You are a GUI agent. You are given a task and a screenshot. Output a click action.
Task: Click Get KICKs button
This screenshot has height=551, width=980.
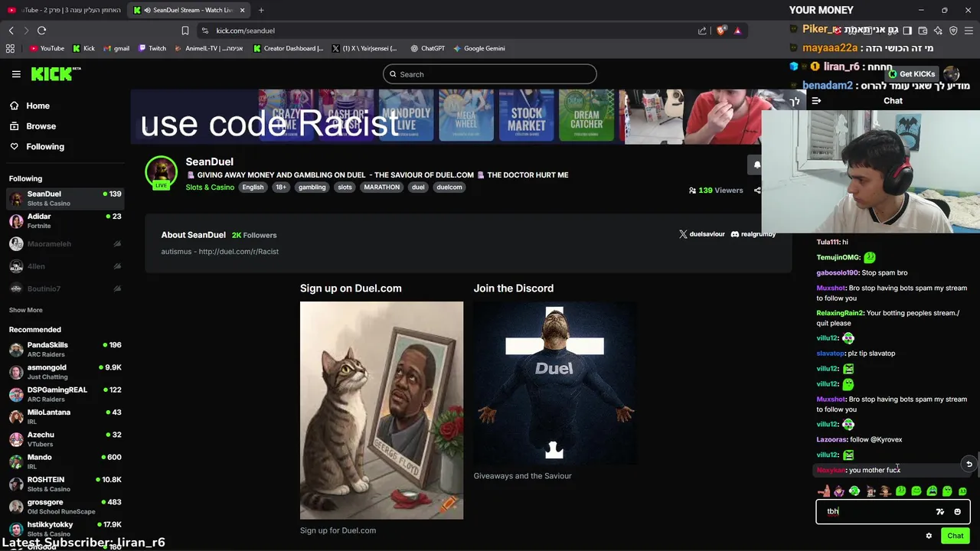913,74
